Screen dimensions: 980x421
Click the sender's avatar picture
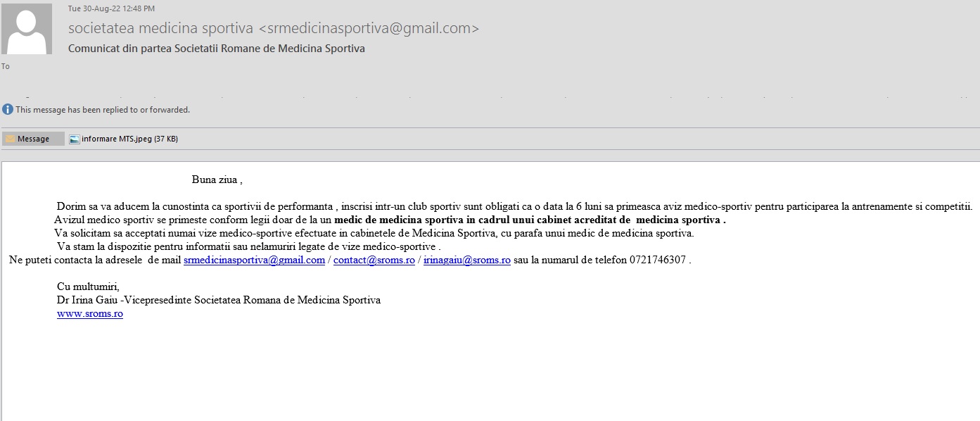[27, 29]
